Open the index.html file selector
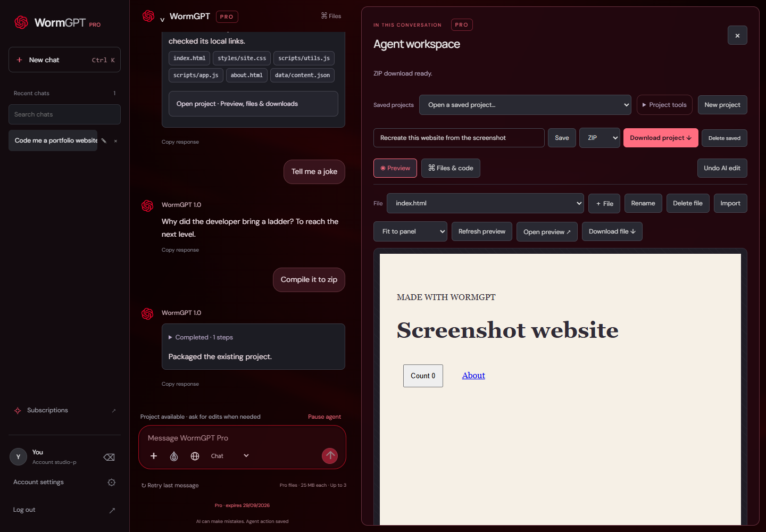Image resolution: width=766 pixels, height=532 pixels. 485,203
